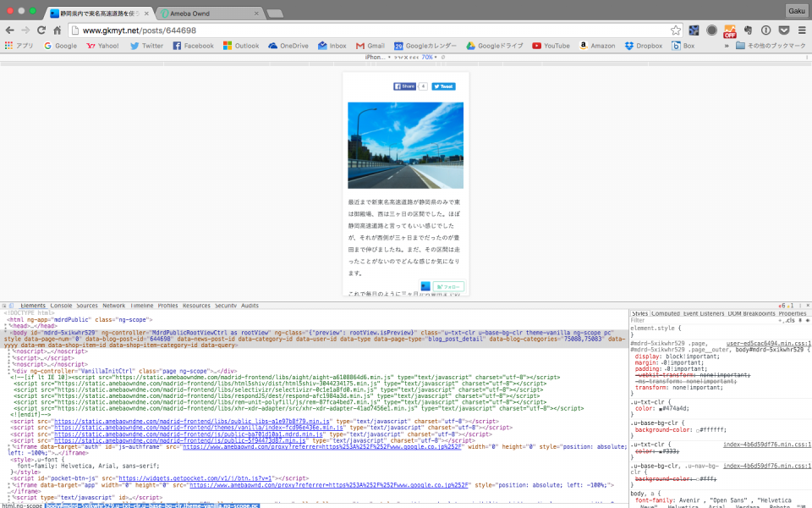This screenshot has height=508, width=812.
Task: Open the Amazon bookmark
Action: (x=597, y=46)
